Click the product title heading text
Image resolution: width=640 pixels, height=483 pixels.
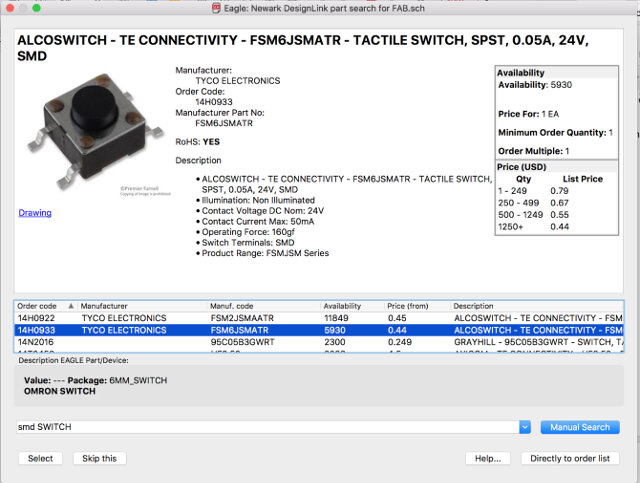(x=303, y=48)
